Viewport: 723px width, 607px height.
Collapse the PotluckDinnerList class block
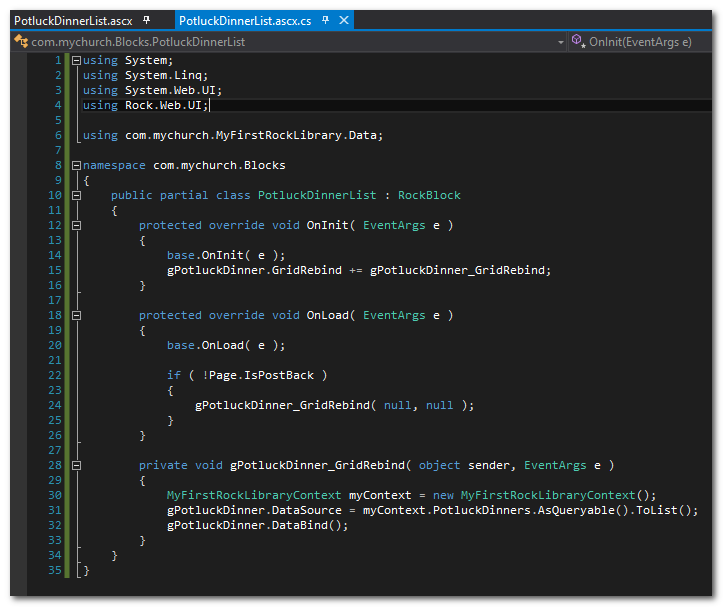pos(75,195)
